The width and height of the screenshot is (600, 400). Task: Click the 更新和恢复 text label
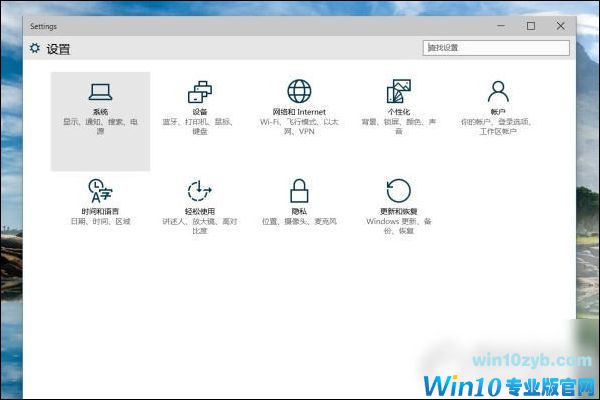pyautogui.click(x=398, y=211)
